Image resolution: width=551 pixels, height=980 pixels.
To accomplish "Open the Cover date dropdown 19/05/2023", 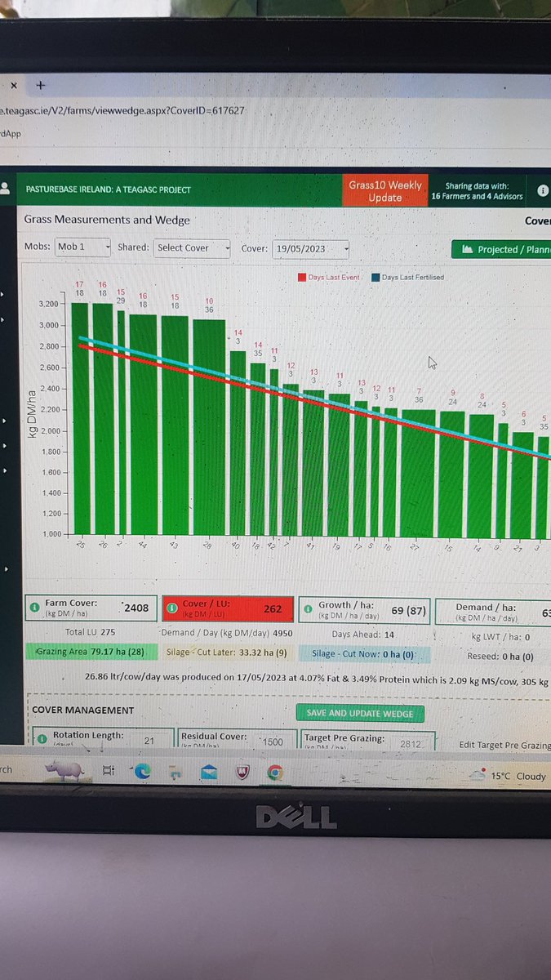I will click(311, 248).
